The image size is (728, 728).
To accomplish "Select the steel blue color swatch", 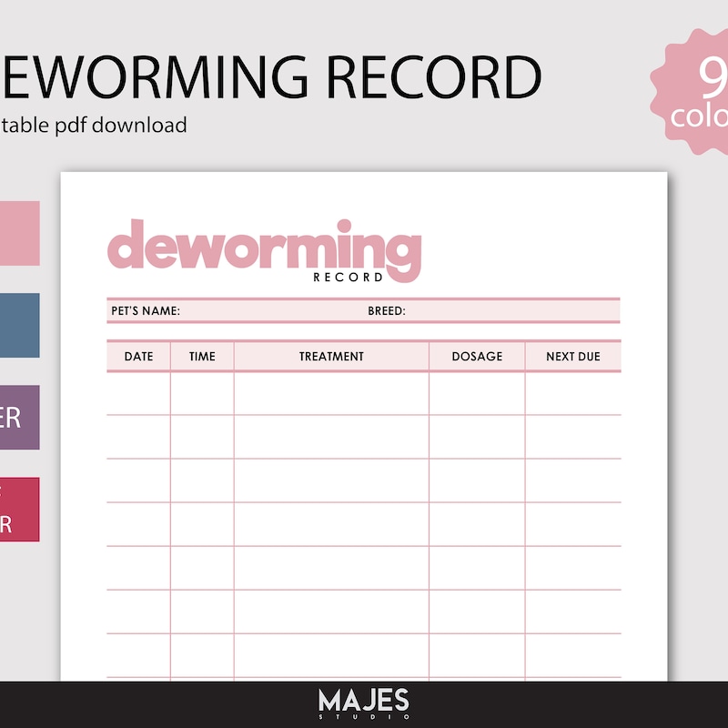I will tap(19, 325).
